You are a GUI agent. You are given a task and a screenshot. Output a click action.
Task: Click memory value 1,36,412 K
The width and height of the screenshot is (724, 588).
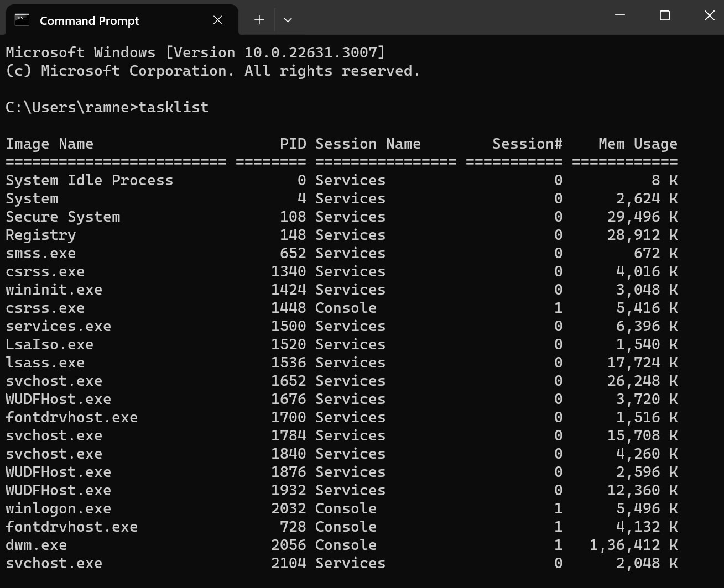pos(634,545)
